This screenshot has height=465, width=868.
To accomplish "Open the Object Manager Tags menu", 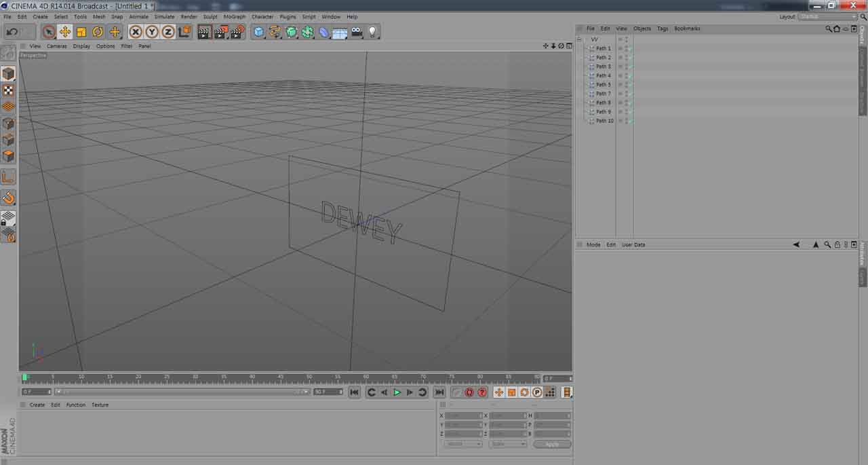I will (x=663, y=29).
